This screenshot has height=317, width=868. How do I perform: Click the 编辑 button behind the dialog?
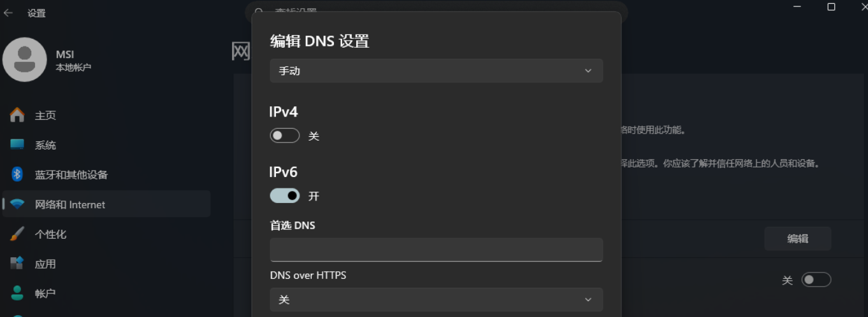(x=797, y=239)
